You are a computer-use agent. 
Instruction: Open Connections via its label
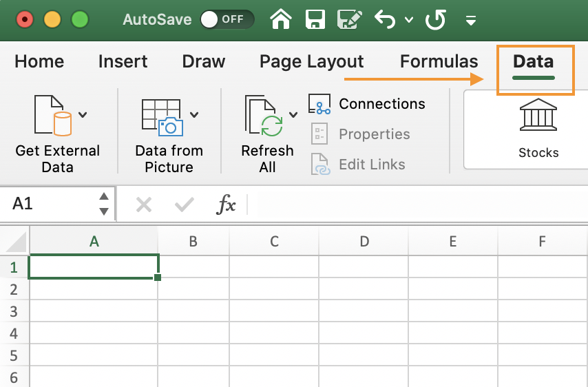tap(382, 104)
